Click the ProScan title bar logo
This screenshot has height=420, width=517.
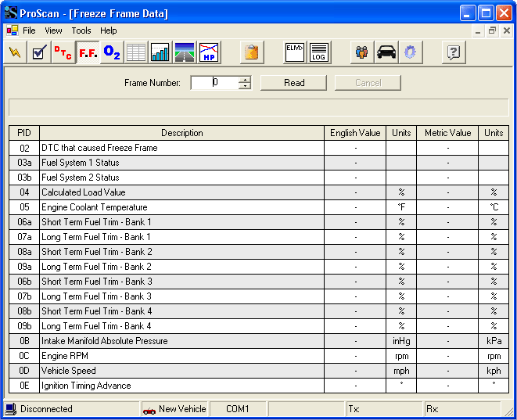click(x=10, y=13)
